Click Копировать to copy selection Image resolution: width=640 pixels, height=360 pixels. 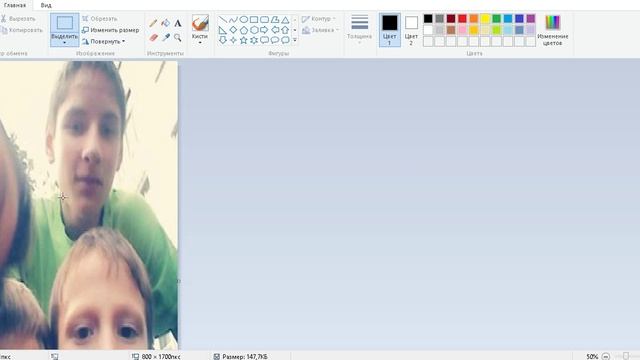click(x=21, y=30)
